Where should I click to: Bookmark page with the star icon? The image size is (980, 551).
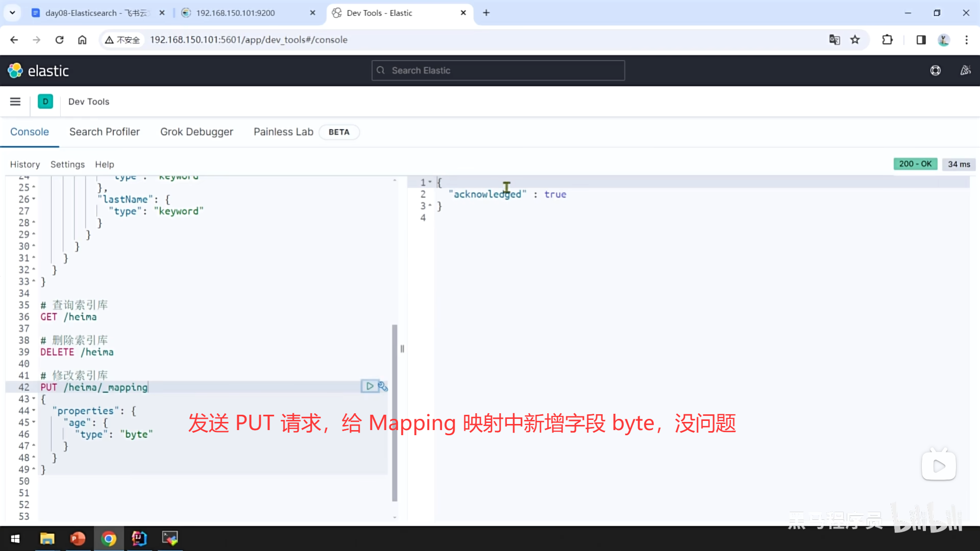(x=855, y=40)
